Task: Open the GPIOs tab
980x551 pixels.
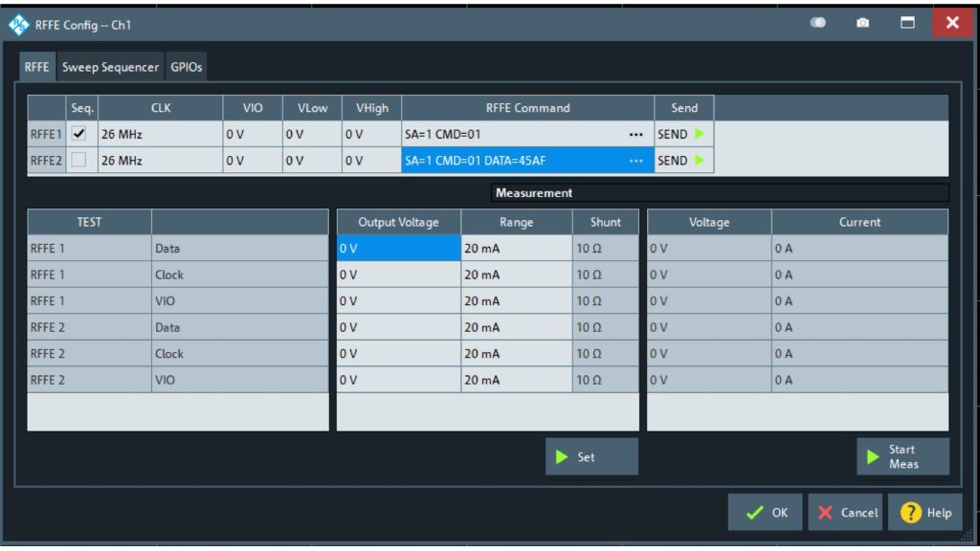Action: (x=188, y=67)
